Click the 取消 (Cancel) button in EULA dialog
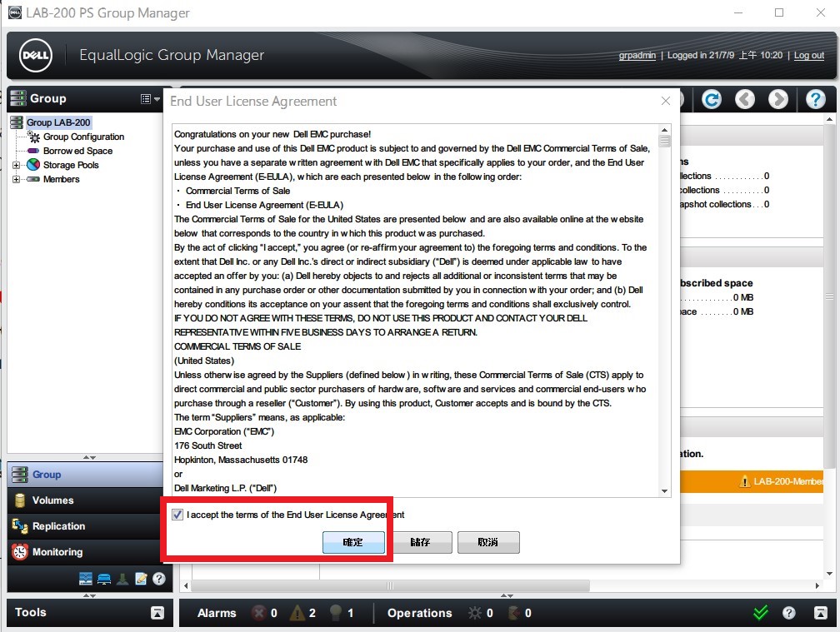 pos(488,542)
